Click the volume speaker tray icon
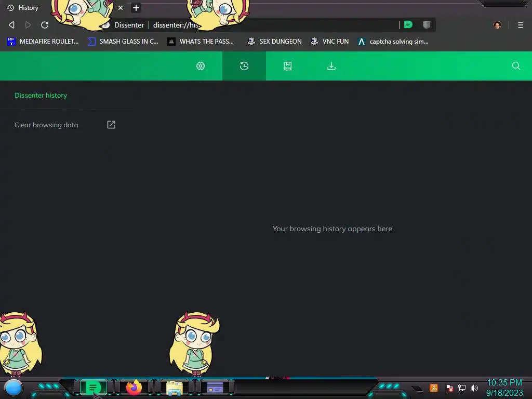Image resolution: width=532 pixels, height=399 pixels. 474,388
